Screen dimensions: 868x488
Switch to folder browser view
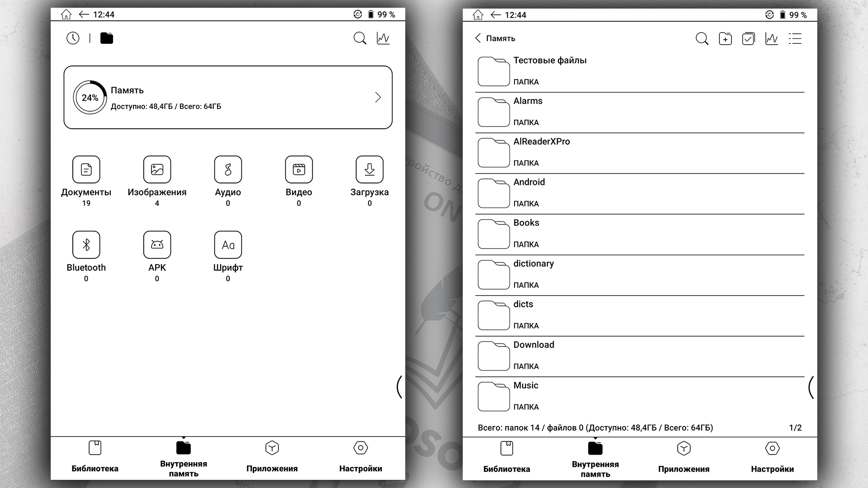(107, 38)
